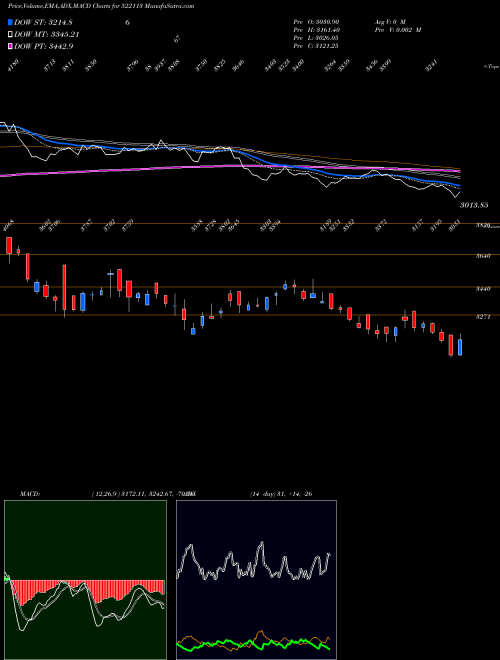Click the Avg V: 0 M text
500x660 pixels.
click(x=390, y=22)
